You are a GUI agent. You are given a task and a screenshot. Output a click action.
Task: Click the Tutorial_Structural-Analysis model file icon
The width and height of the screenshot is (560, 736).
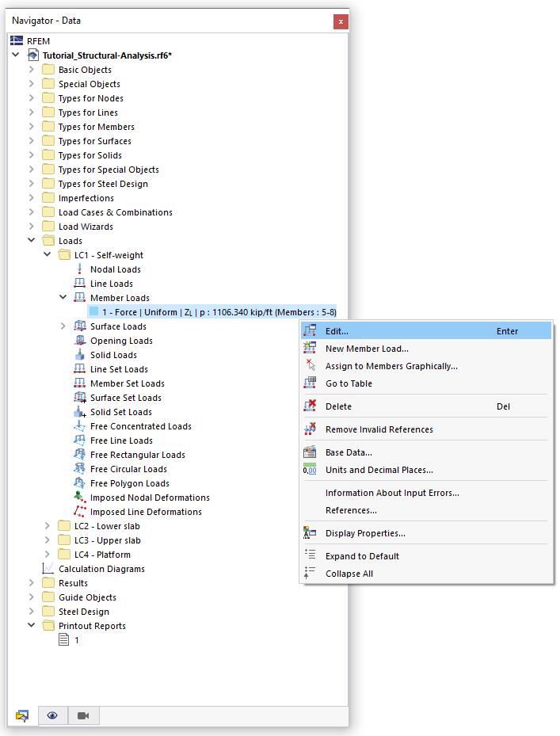pyautogui.click(x=32, y=55)
